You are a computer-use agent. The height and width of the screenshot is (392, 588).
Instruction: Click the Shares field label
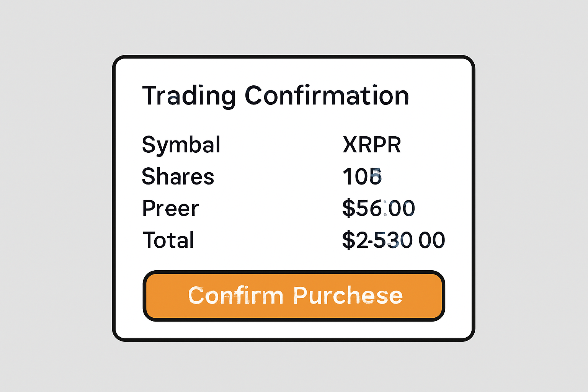pos(178,176)
